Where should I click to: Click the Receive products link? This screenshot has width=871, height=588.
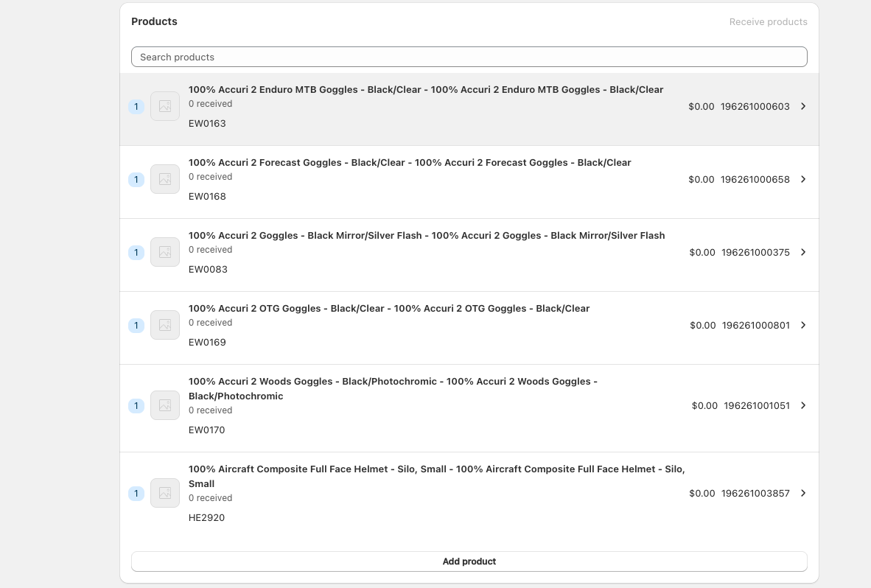tap(768, 22)
